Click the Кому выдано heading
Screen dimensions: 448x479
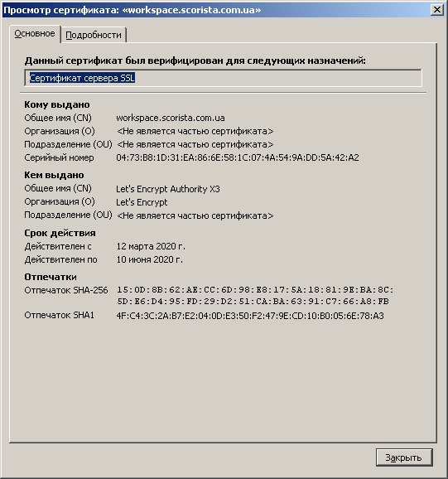[57, 104]
